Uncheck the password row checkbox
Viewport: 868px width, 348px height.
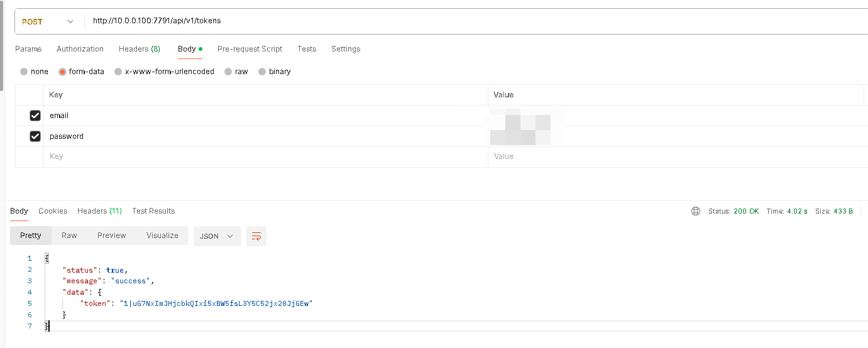tap(35, 136)
